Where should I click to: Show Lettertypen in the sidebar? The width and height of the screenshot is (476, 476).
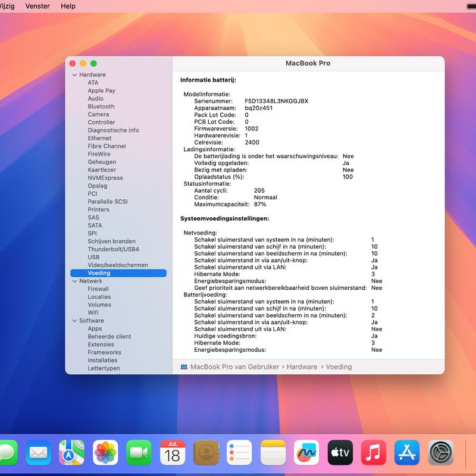pyautogui.click(x=104, y=368)
